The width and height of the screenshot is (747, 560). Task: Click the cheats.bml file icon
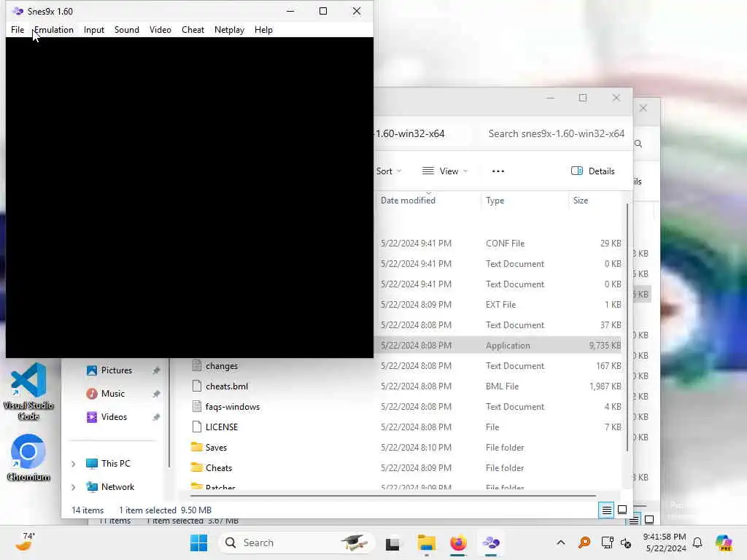tap(197, 386)
